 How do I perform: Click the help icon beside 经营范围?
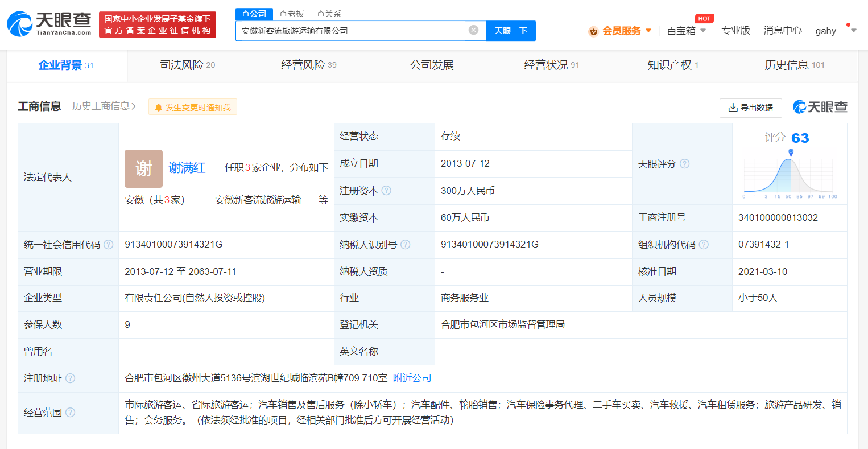pos(69,411)
